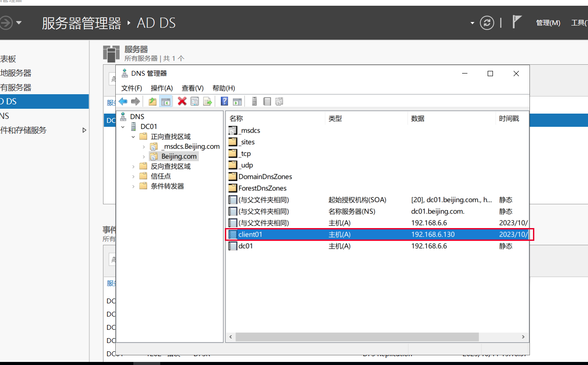
Task: Expand the 条件转发器 tree node
Action: click(x=133, y=186)
